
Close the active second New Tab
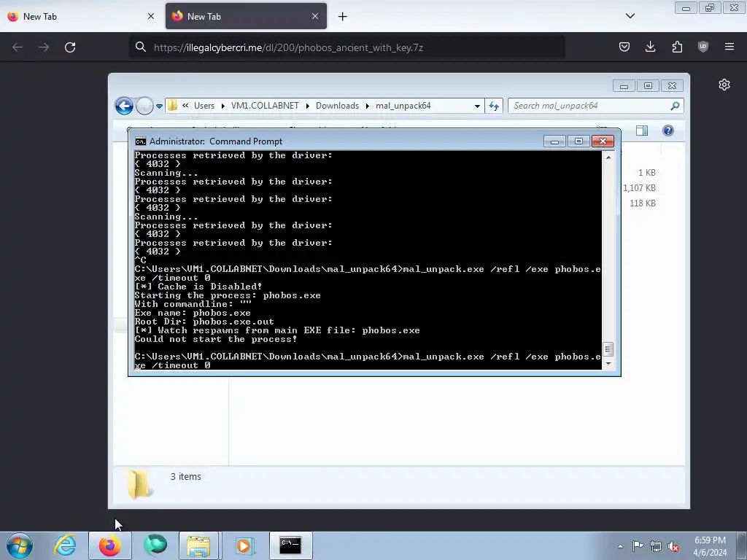(x=315, y=16)
